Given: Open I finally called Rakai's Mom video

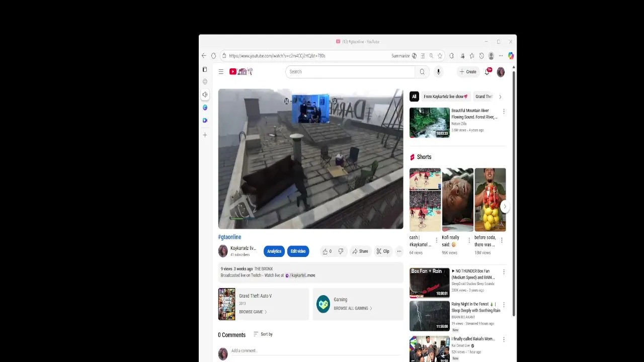Looking at the screenshot, I should [x=430, y=348].
